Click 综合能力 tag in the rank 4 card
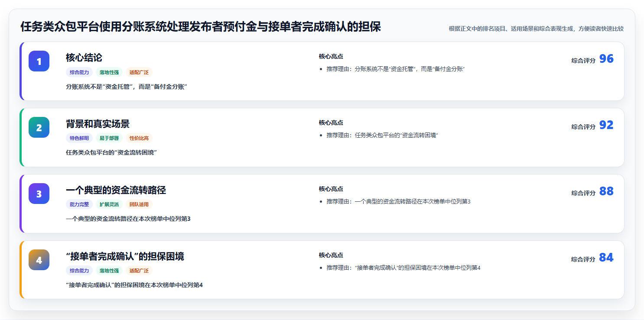This screenshot has height=320, width=644. (79, 271)
